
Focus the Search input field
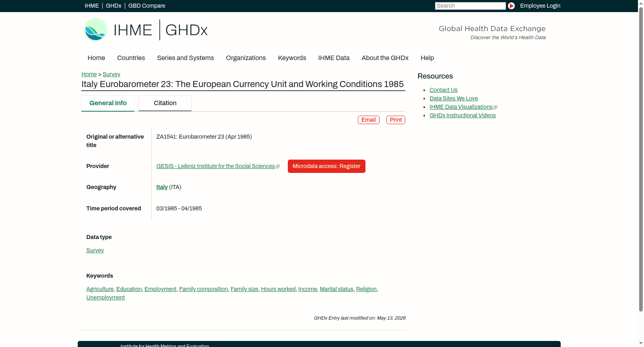coord(470,6)
